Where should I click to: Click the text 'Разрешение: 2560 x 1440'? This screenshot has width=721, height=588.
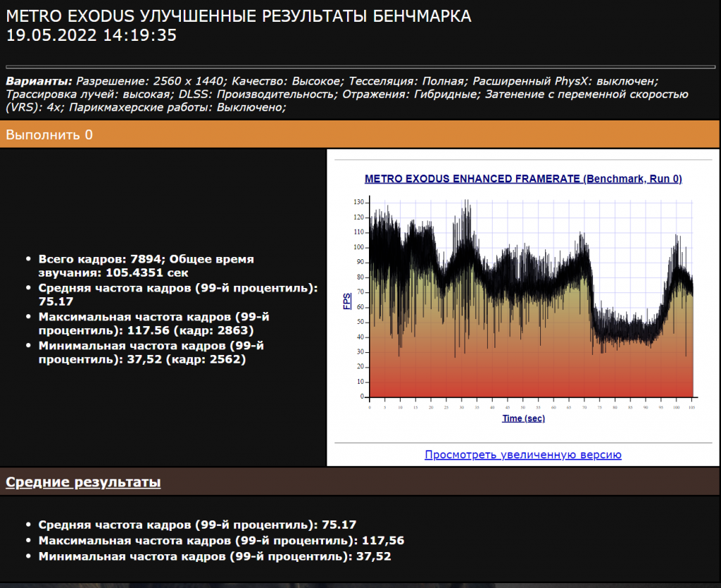tap(150, 82)
